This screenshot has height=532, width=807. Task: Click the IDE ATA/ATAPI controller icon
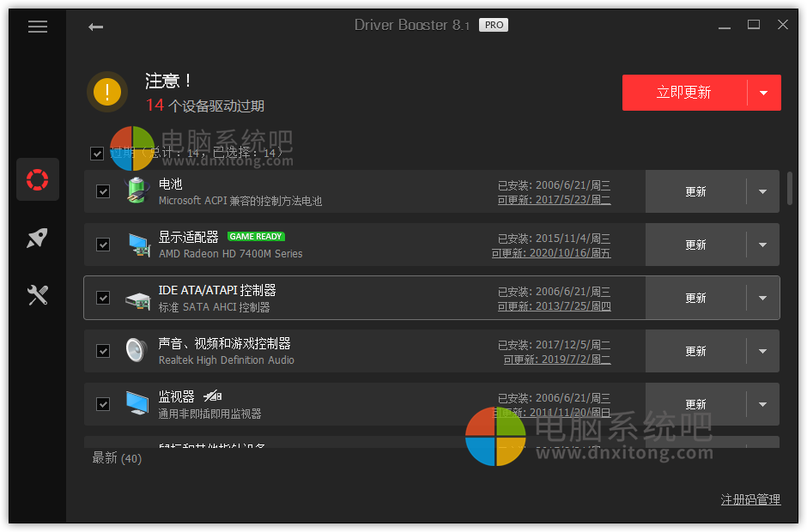pos(138,299)
